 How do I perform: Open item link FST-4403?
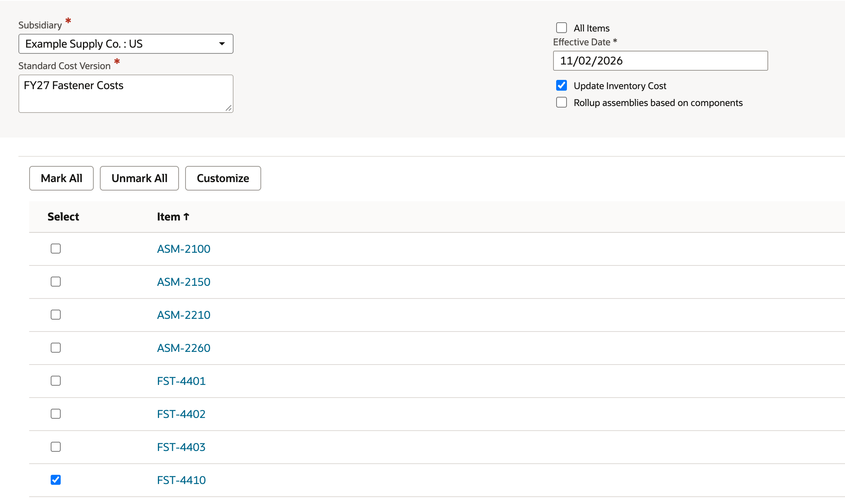tap(181, 447)
